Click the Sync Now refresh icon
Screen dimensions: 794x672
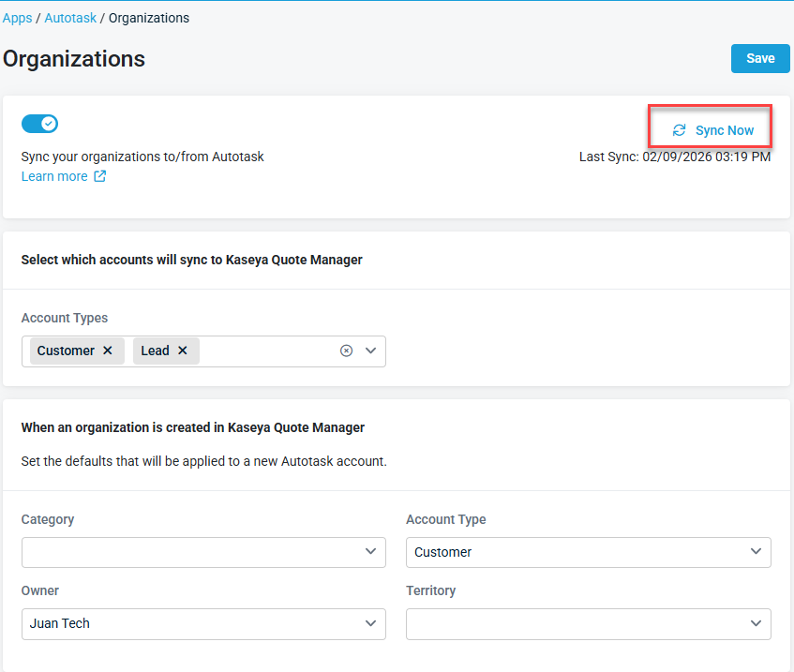pos(679,130)
